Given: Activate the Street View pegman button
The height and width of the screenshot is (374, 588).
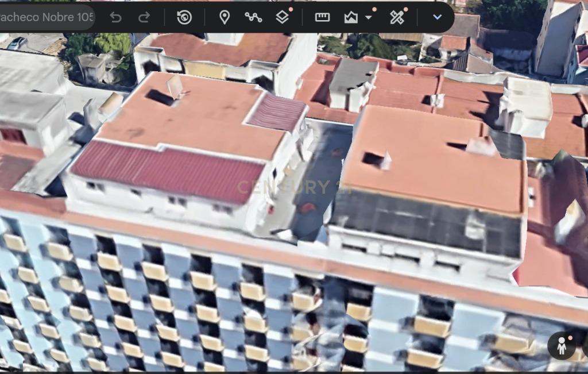Looking at the screenshot, I should [x=562, y=346].
